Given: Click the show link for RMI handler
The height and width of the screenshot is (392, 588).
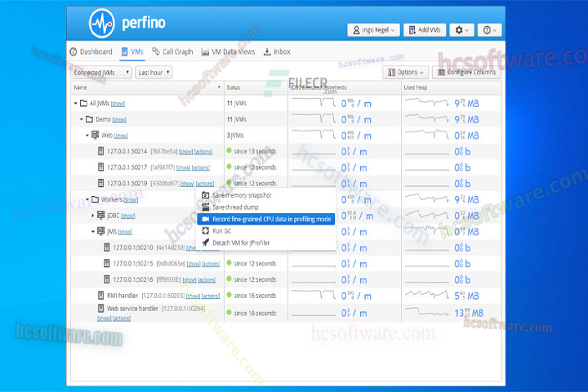Looking at the screenshot, I should [193, 296].
